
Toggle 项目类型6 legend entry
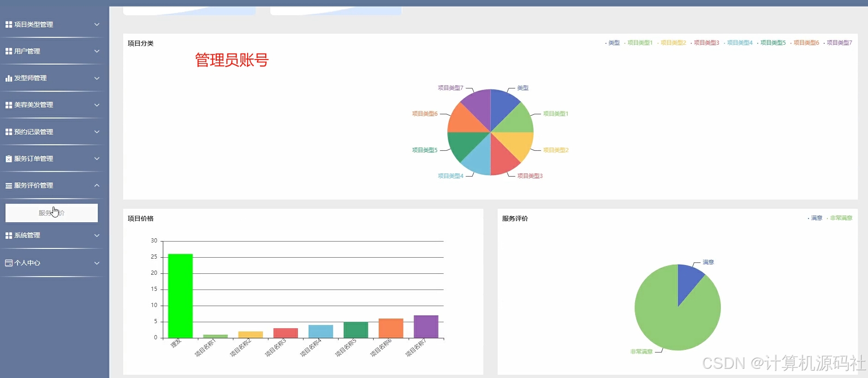[804, 43]
